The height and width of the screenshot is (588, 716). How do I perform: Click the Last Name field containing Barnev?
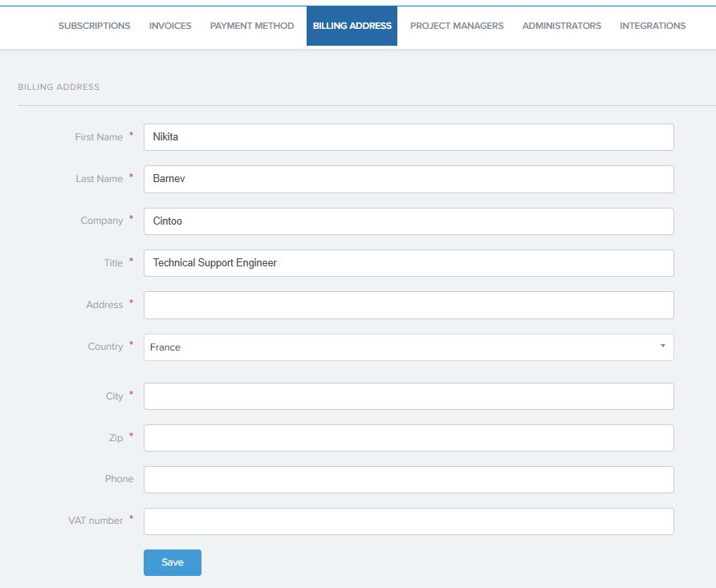409,179
